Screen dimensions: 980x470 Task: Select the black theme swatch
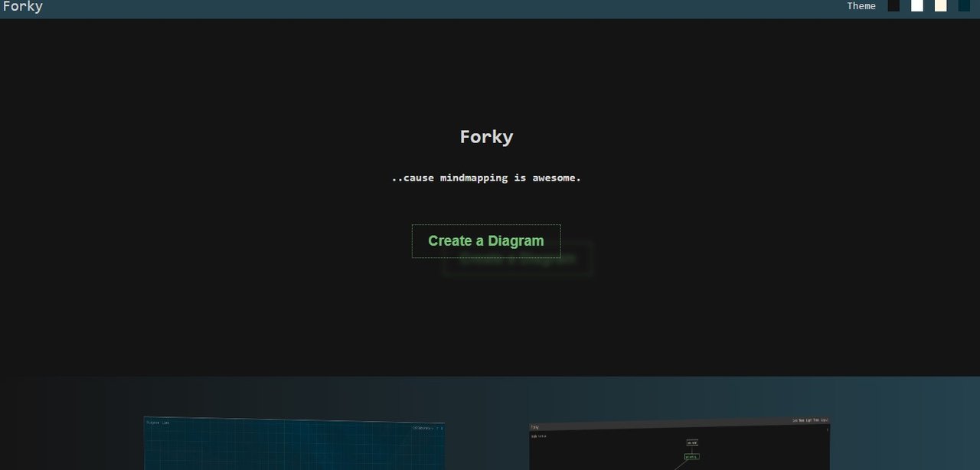pyautogui.click(x=893, y=6)
